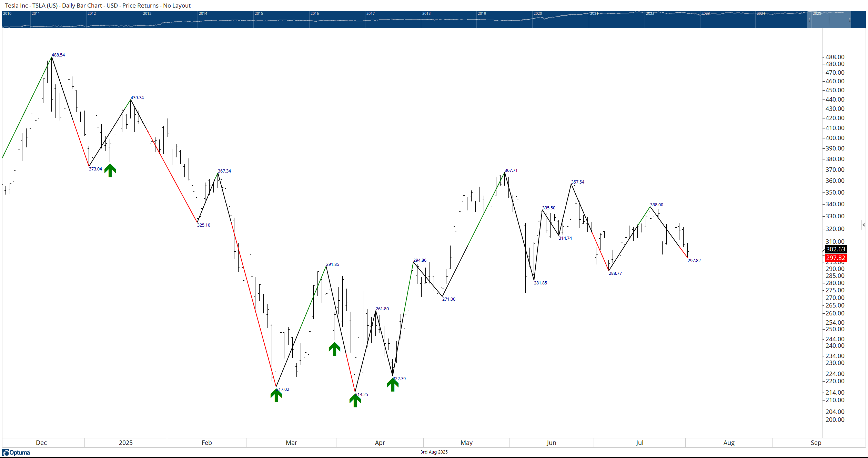This screenshot has width=868, height=458.
Task: Select green up arrow below 217.02 low
Action: [x=276, y=395]
